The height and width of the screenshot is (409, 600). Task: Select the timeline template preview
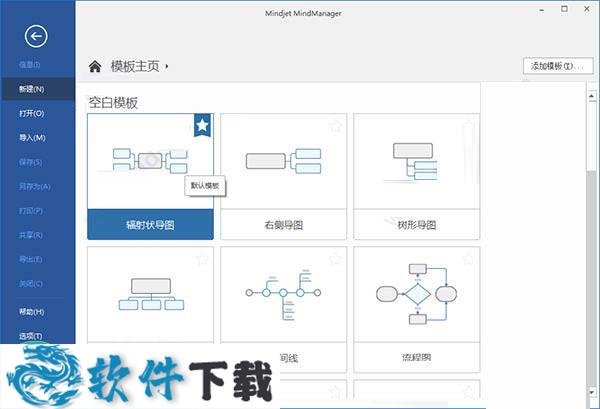click(284, 294)
